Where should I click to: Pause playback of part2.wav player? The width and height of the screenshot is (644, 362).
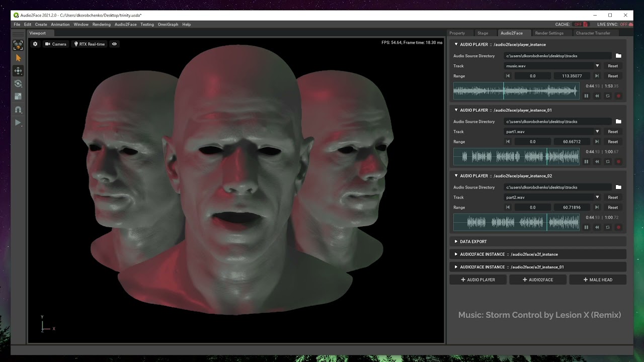point(586,227)
